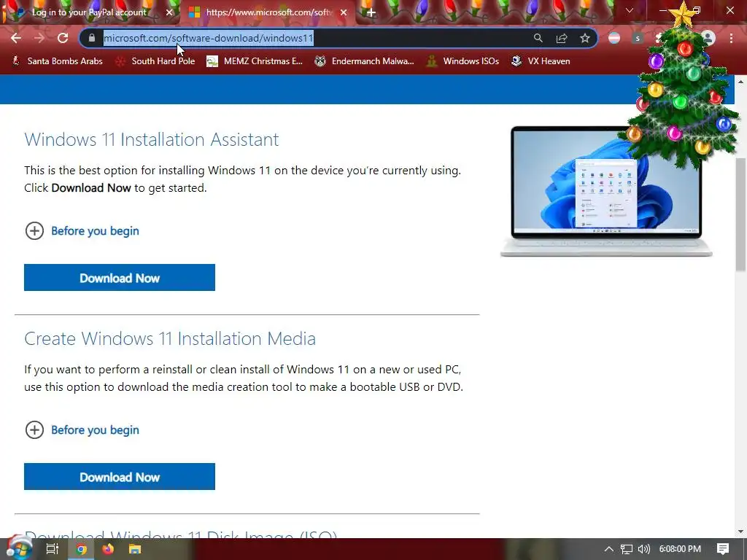Open the tab search chevron
This screenshot has height=560, width=747.
coord(630,10)
